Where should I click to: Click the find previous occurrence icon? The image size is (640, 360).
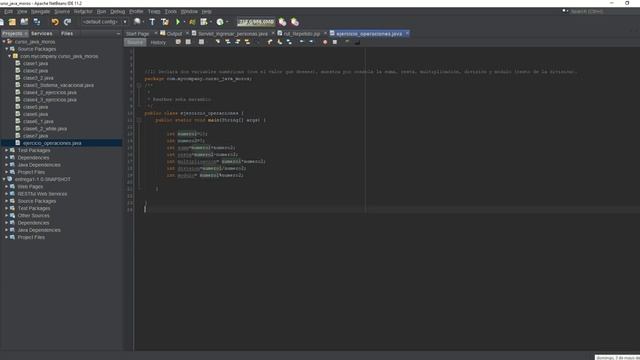click(x=228, y=42)
